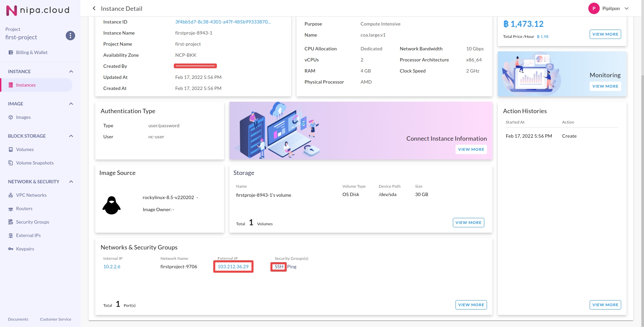The image size is (644, 327).
Task: Click the Billing & Wallet icon
Action: point(11,52)
